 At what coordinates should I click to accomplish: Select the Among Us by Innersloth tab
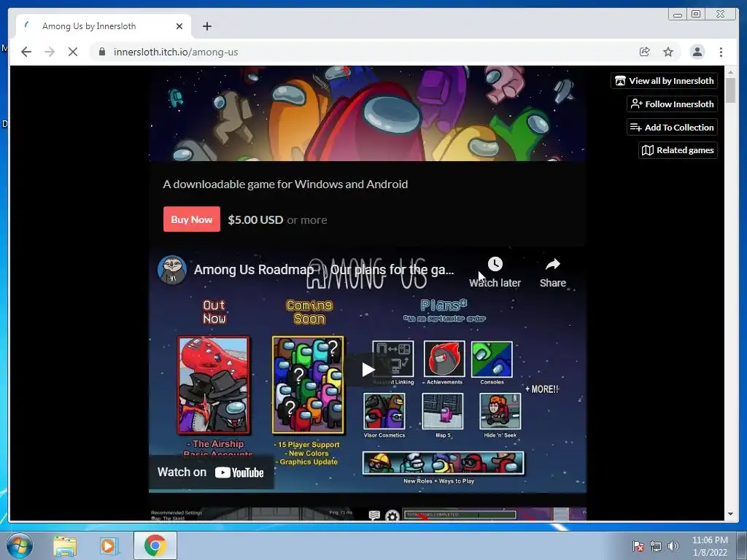coord(104,26)
